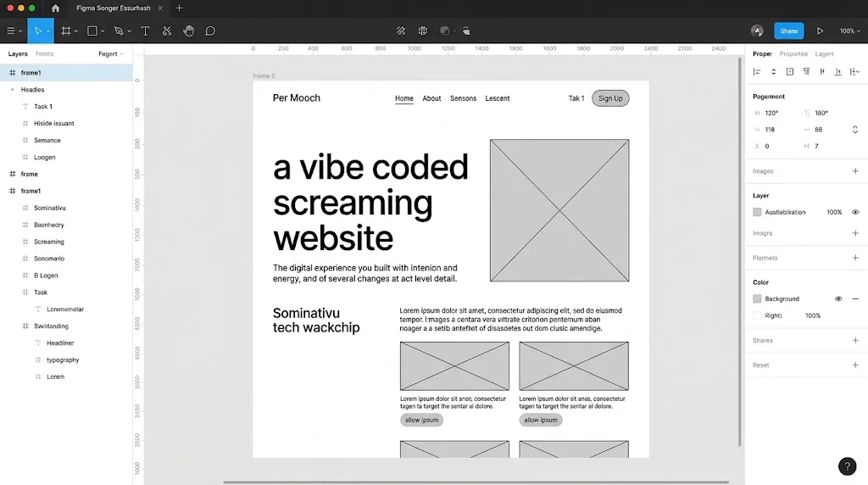
Task: Collapse the Headles layer group
Action: coord(12,90)
